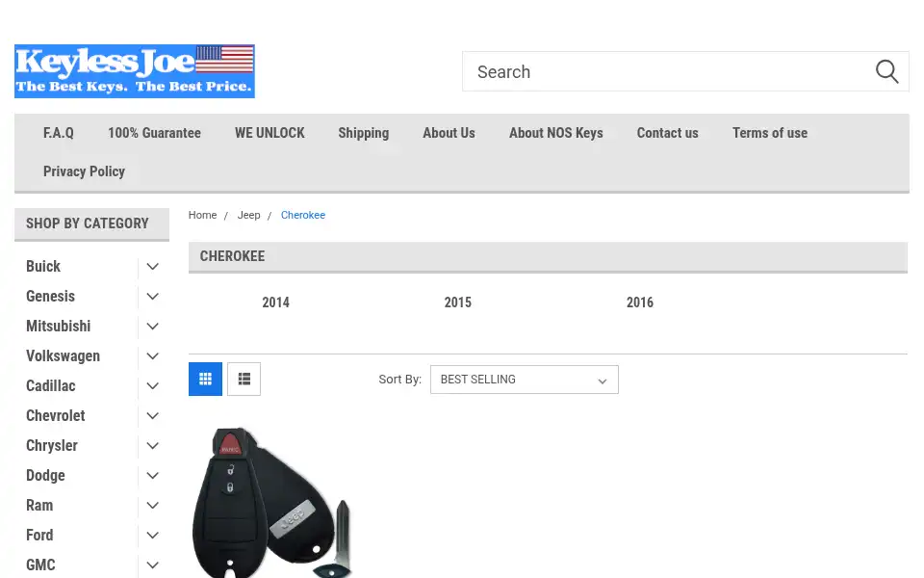Expand the Genesis category chevron
924x578 pixels.
click(x=153, y=296)
